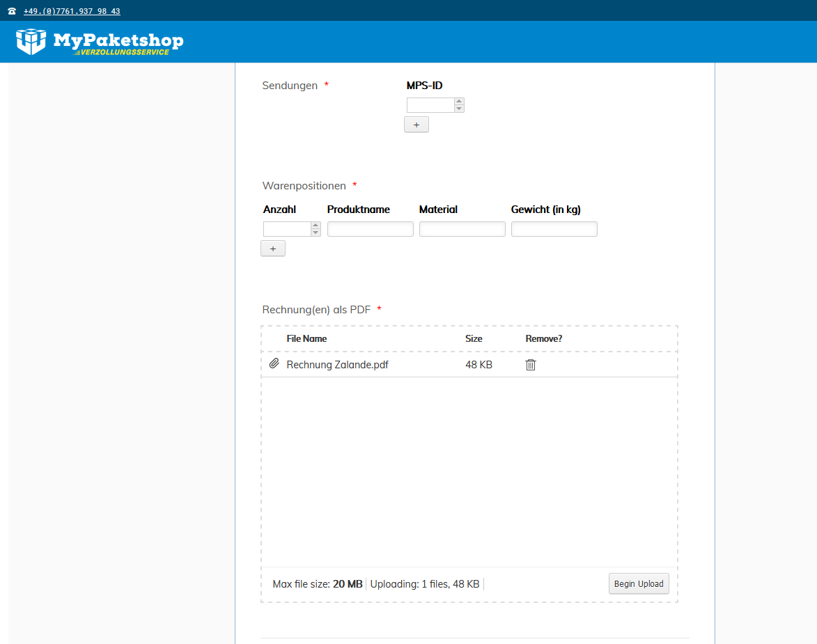Increment Anzahl using the up spinner
Viewport: 817px width, 644px height.
point(316,226)
